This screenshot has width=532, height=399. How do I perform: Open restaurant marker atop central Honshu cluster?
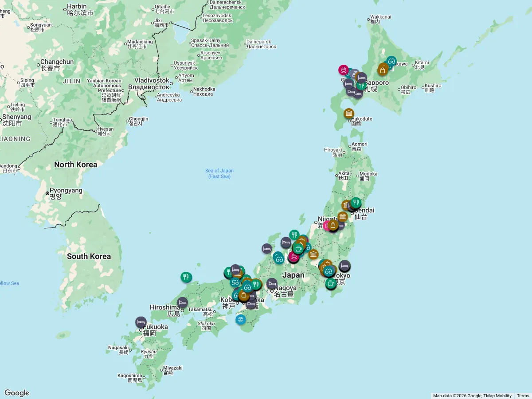(x=294, y=235)
